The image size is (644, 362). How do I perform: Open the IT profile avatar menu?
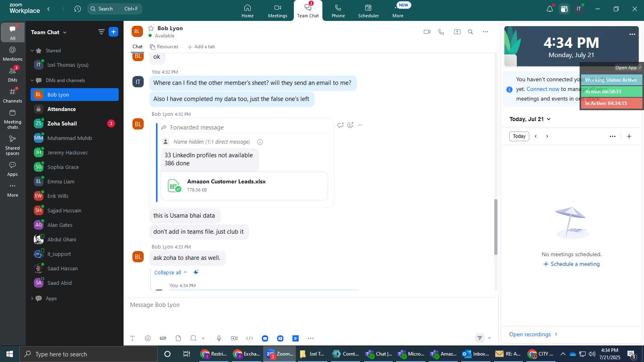click(579, 9)
